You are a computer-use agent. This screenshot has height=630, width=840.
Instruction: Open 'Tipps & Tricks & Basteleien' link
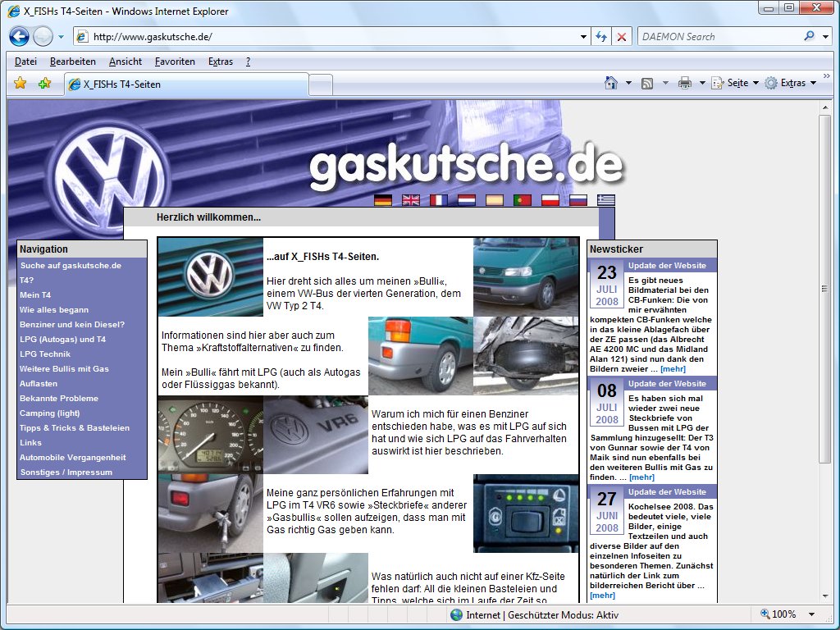pos(75,428)
